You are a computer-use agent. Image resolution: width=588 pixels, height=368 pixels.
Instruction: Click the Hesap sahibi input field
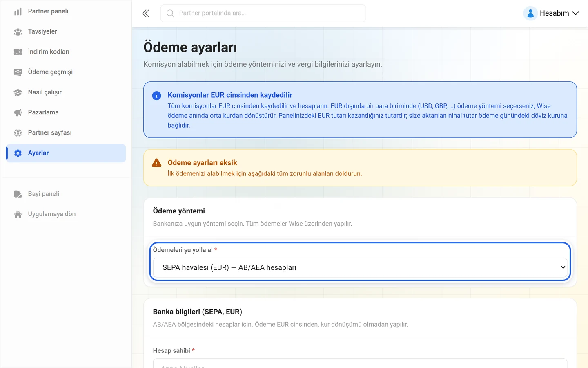point(360,364)
